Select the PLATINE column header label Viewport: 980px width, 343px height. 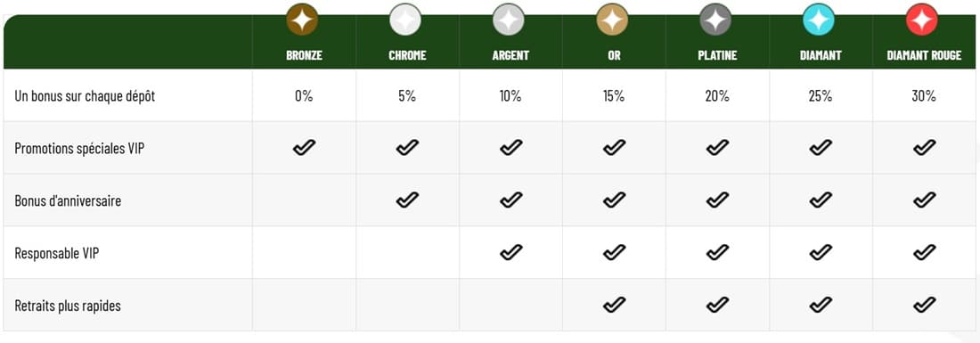717,55
